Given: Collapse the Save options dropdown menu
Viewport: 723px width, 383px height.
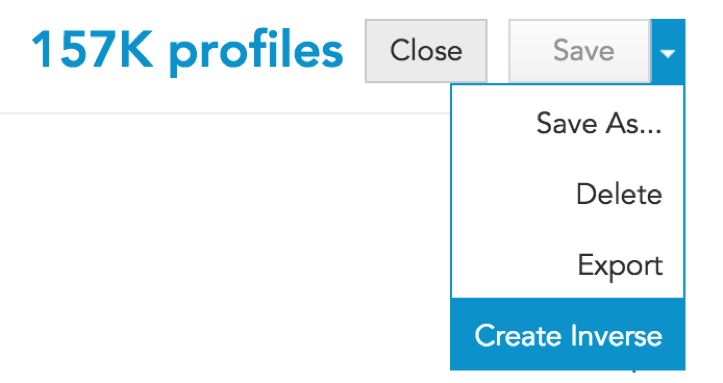Looking at the screenshot, I should [668, 51].
